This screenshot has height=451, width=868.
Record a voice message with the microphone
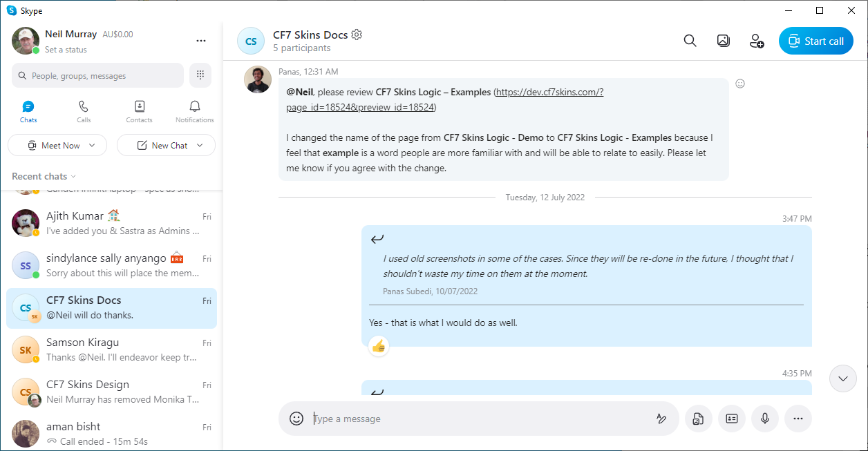765,419
